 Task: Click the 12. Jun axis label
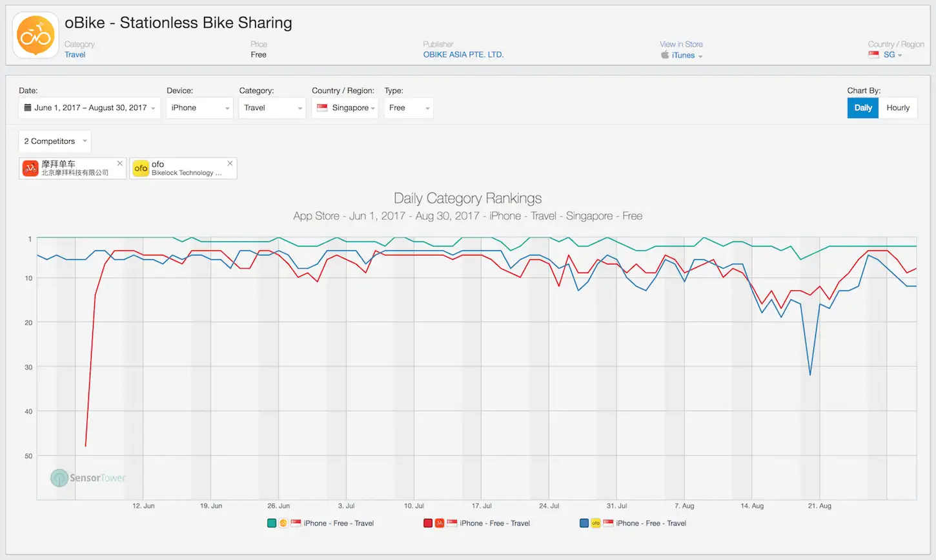pos(143,506)
